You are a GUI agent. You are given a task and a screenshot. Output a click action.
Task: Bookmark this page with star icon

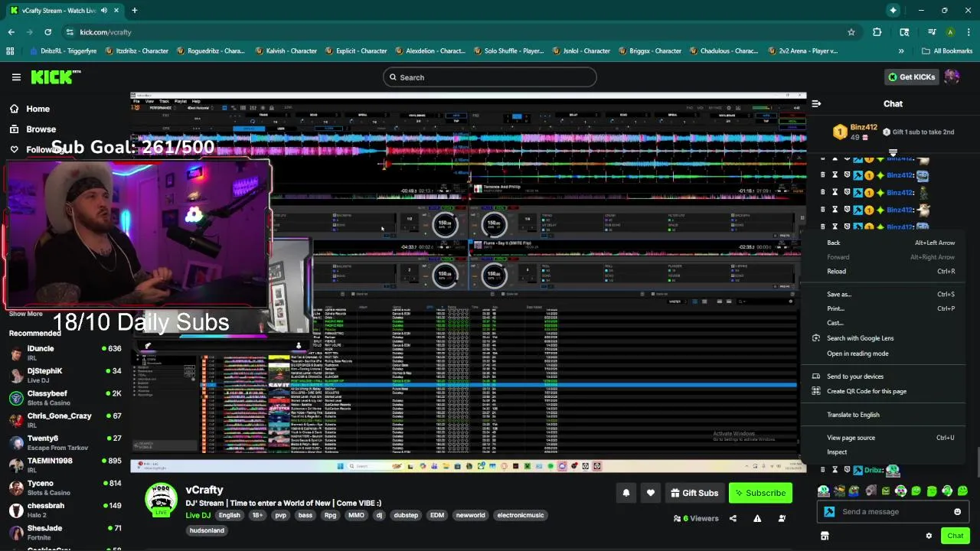851,32
